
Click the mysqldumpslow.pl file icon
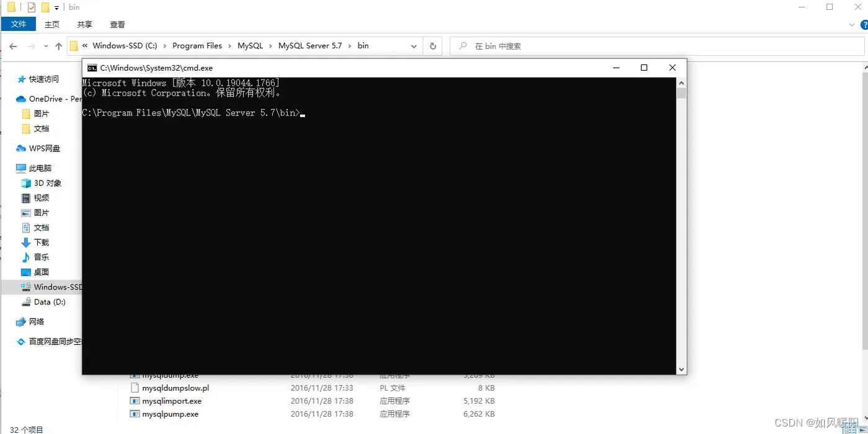135,388
